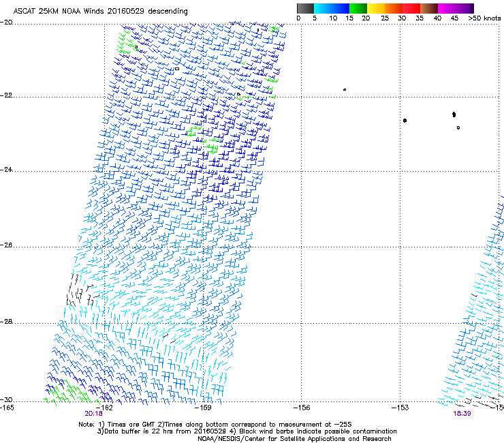This screenshot has height=443, width=504.
Task: Click the '40' legend scale label
Action: 437,18
